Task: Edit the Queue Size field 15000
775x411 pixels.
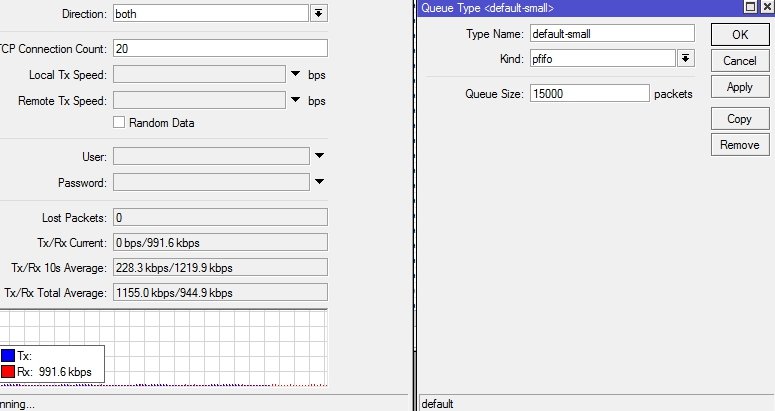Action: pos(590,93)
